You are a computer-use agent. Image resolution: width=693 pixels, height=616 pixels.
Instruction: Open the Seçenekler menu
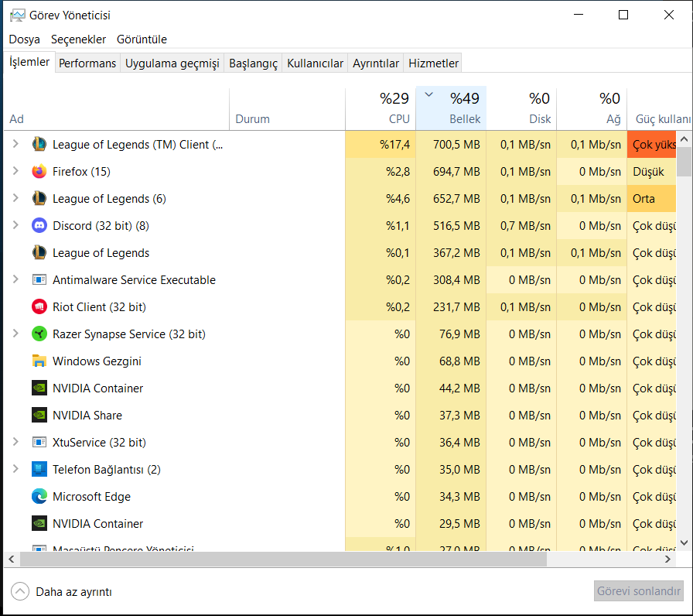tap(78, 39)
